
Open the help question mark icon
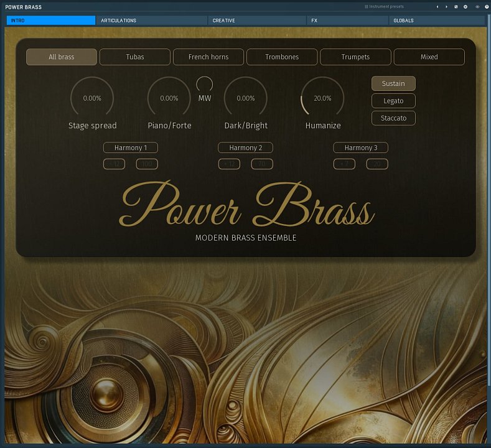tap(487, 7)
